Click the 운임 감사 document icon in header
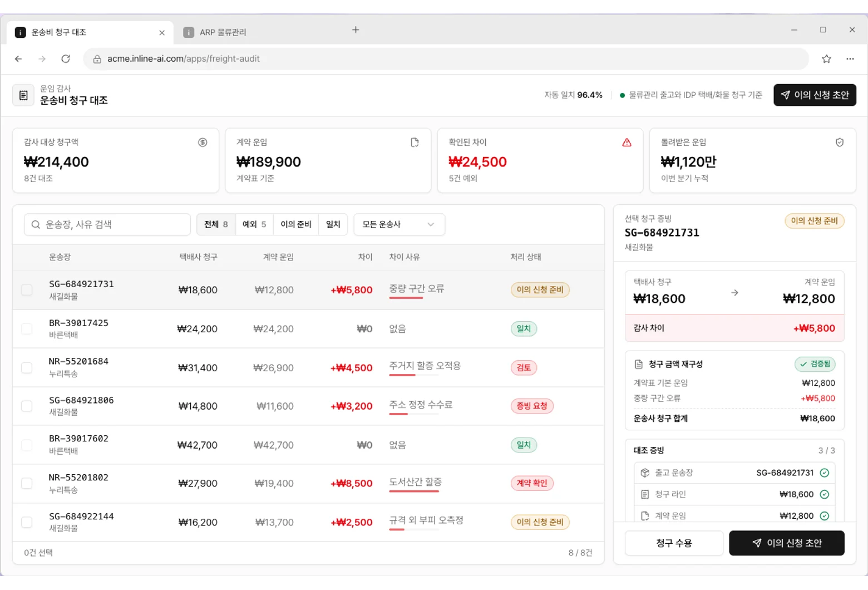Screen dimensions: 868x590 (x=23, y=95)
